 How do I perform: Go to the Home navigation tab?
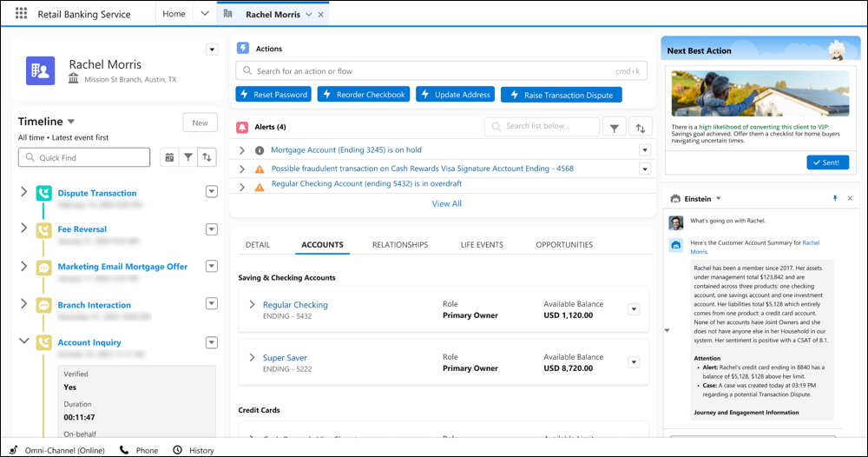pyautogui.click(x=174, y=14)
